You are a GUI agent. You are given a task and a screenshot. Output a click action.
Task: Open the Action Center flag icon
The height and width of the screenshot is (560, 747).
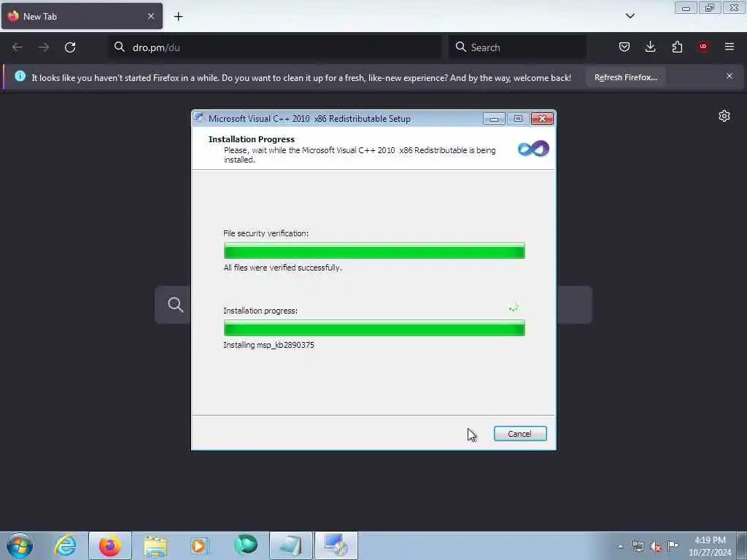point(673,545)
